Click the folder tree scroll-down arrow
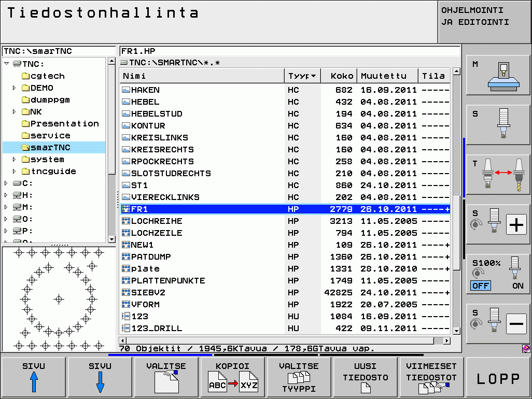The height and width of the screenshot is (399, 532). (x=111, y=239)
